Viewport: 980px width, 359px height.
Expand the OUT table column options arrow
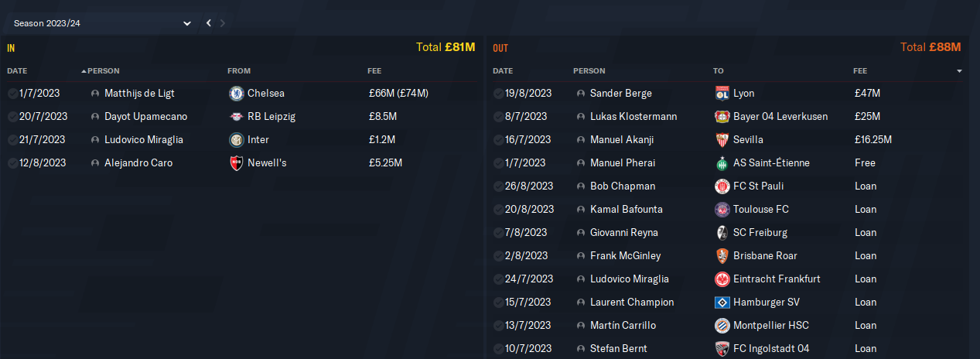(959, 71)
